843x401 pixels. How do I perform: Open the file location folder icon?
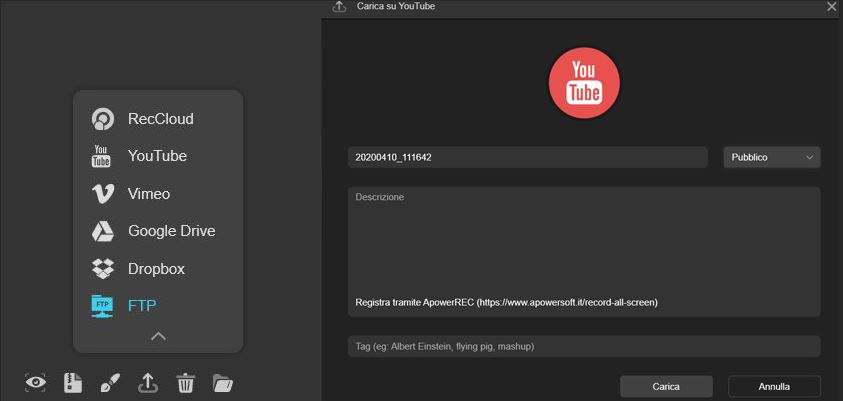(x=223, y=383)
